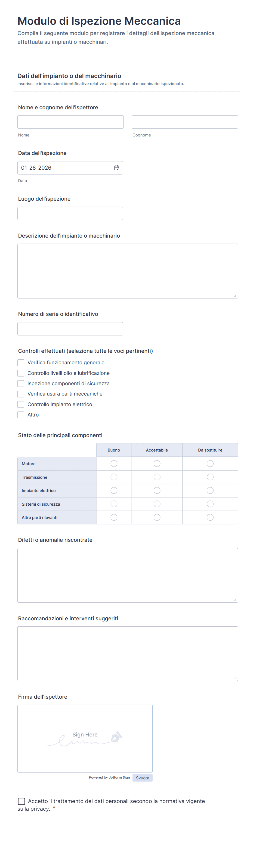Enable Ispezione componenti di sicurezza checkbox
This screenshot has width=253, height=868.
coord(21,384)
